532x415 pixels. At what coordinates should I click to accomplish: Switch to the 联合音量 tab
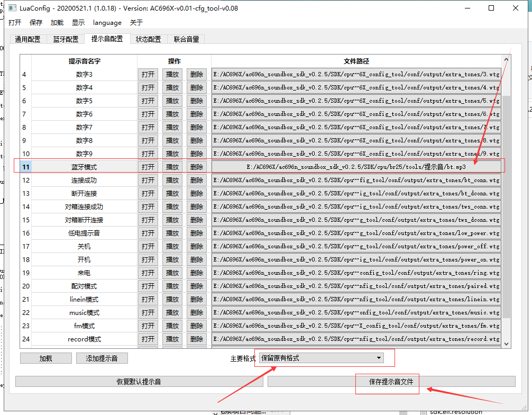pyautogui.click(x=186, y=39)
